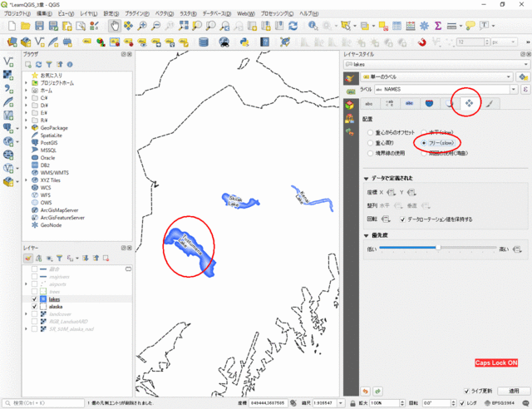Image resolution: width=532 pixels, height=409 pixels.
Task: Save the project with the floppy disk icon
Action: (39, 26)
